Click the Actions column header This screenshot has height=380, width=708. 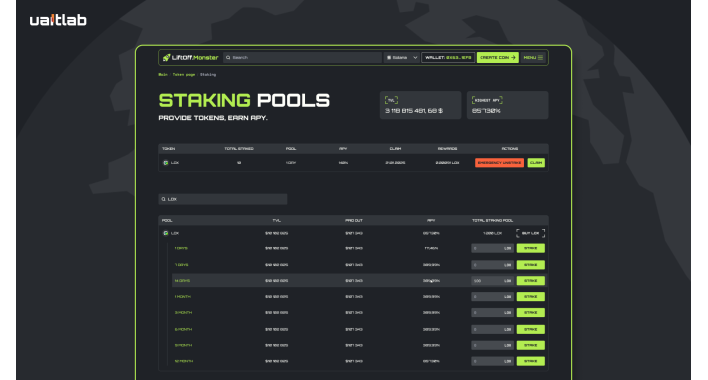click(510, 148)
